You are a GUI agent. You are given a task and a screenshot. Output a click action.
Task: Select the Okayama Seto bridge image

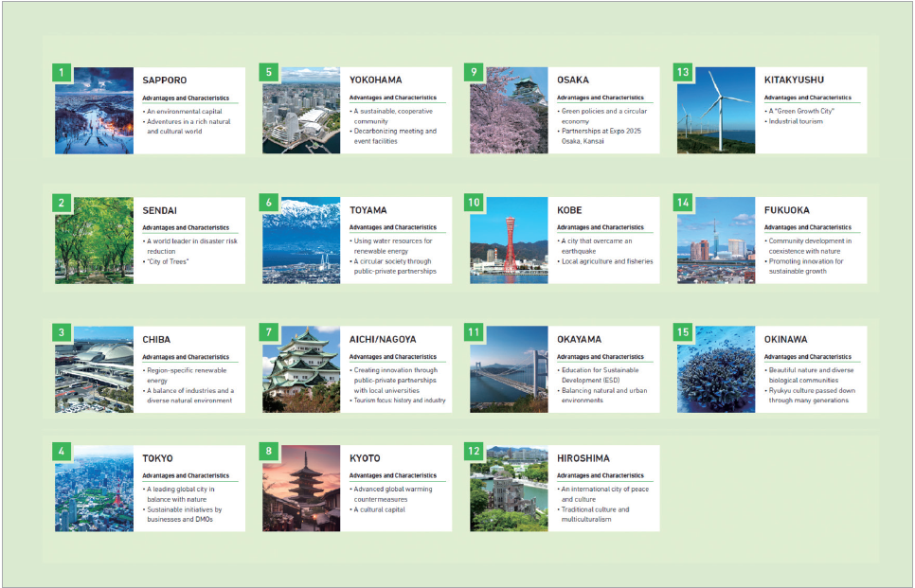coord(509,372)
